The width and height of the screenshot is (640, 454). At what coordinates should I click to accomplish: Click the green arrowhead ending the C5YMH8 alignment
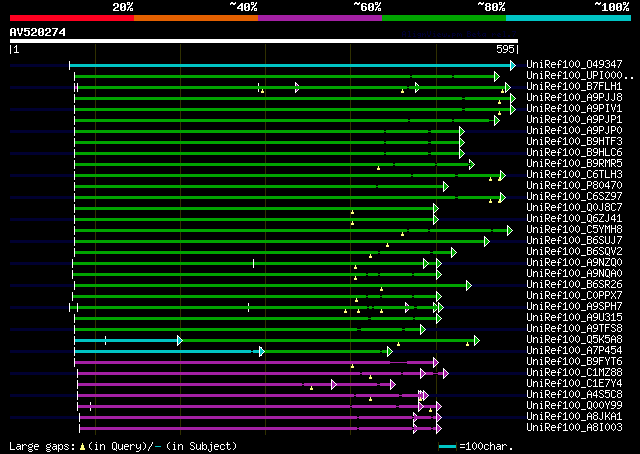click(x=509, y=231)
